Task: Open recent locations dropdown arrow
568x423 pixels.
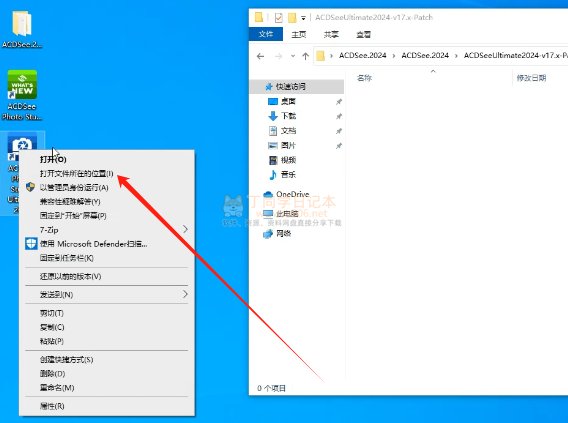Action: pos(293,56)
